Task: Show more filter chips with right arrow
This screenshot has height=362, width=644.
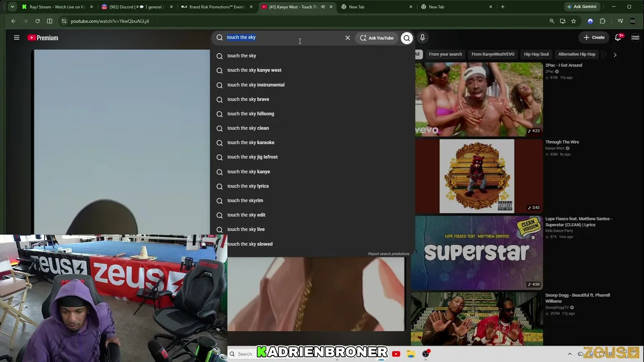Action: pos(615,54)
